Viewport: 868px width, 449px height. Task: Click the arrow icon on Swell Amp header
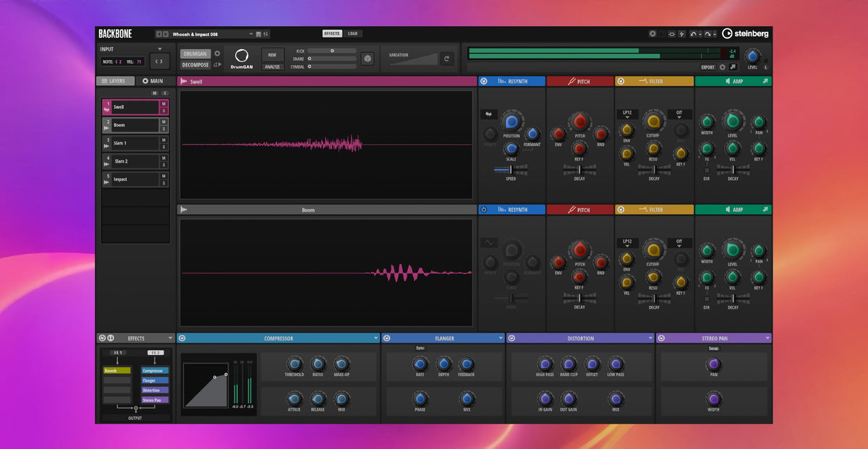click(765, 81)
